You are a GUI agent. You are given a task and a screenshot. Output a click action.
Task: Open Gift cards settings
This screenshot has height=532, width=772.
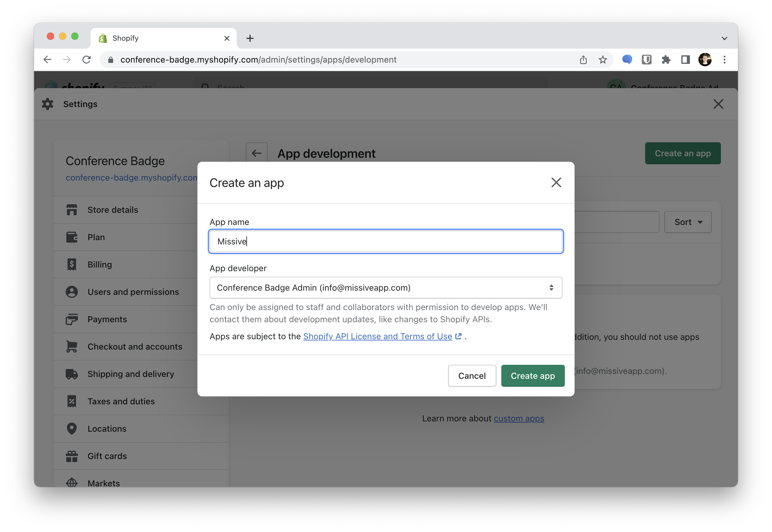[x=141, y=456]
